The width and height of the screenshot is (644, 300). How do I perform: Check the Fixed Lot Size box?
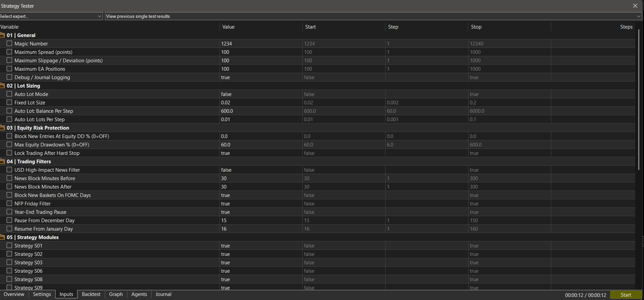pos(9,102)
